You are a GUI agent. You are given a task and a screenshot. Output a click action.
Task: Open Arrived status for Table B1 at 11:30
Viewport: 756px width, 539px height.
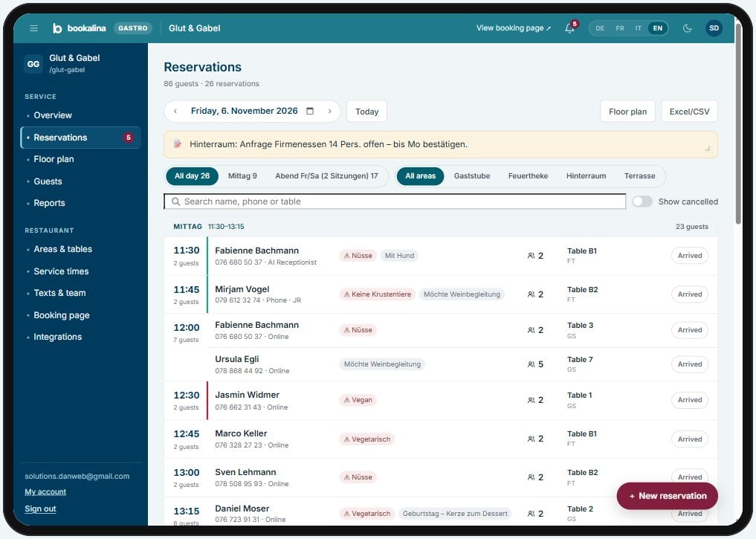tap(689, 256)
